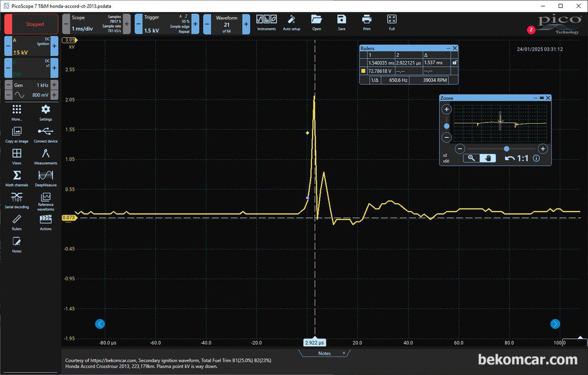588x375 pixels.
Task: Toggle the Stopped capture button
Action: (31, 24)
